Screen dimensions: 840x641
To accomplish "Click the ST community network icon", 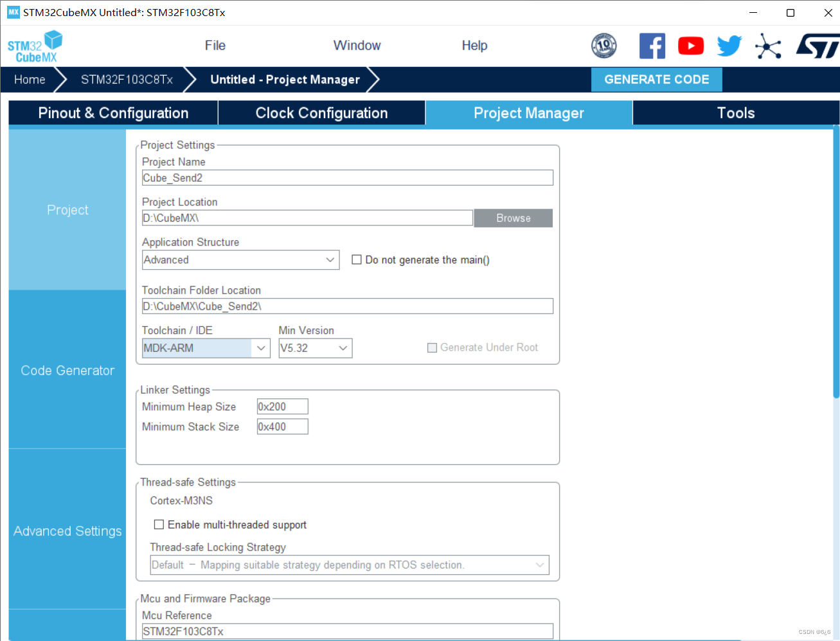I will 768,46.
